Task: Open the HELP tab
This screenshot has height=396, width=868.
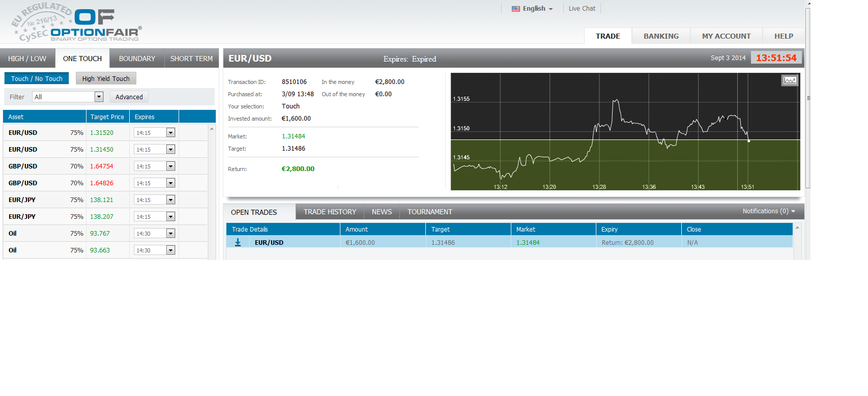Action: (x=784, y=36)
